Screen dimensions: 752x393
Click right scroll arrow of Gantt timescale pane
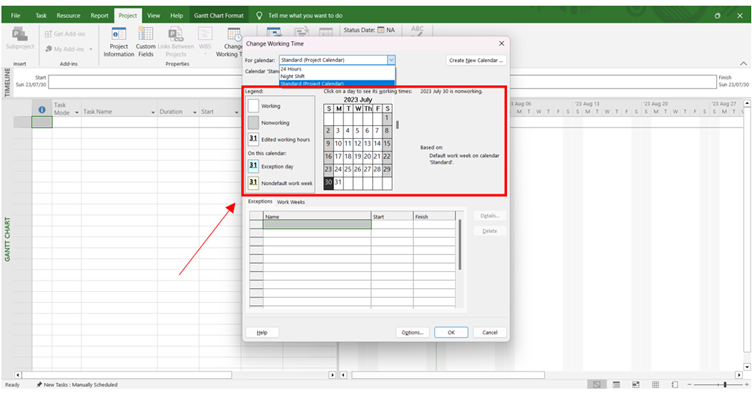click(739, 375)
